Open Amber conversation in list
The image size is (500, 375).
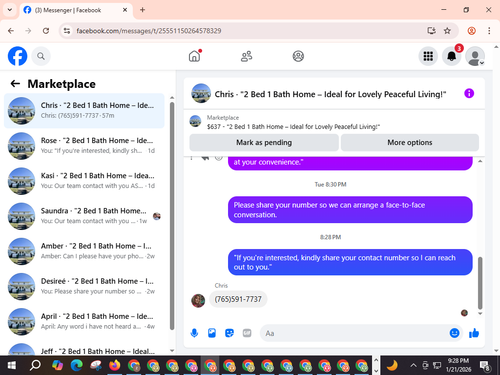click(84, 251)
